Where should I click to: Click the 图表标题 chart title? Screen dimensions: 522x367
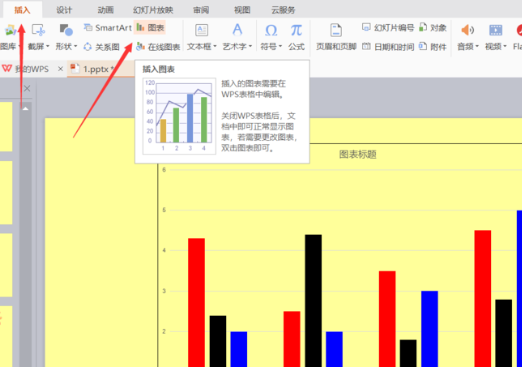(358, 155)
